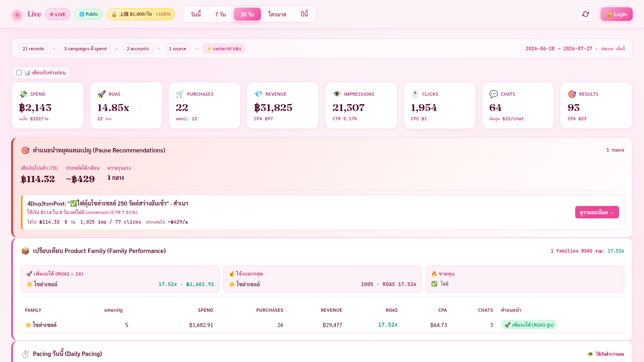Click the refresh icon button
The image size is (644, 362).
(586, 14)
